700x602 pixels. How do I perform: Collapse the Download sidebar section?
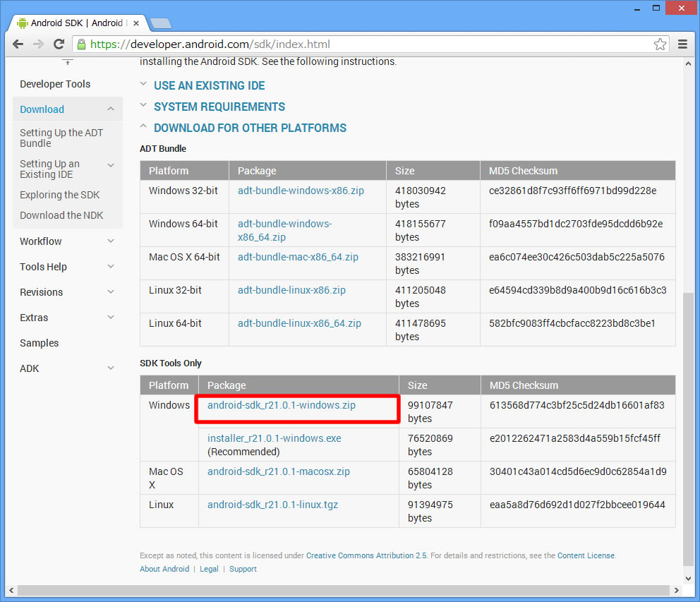click(x=111, y=109)
